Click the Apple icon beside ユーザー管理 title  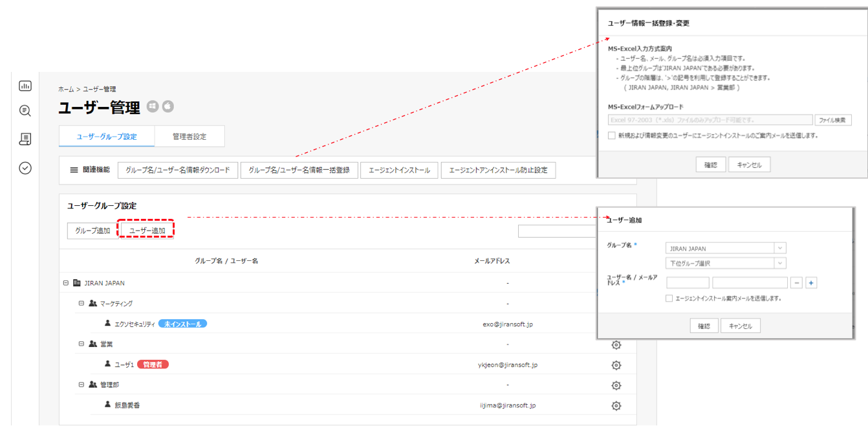pyautogui.click(x=168, y=106)
